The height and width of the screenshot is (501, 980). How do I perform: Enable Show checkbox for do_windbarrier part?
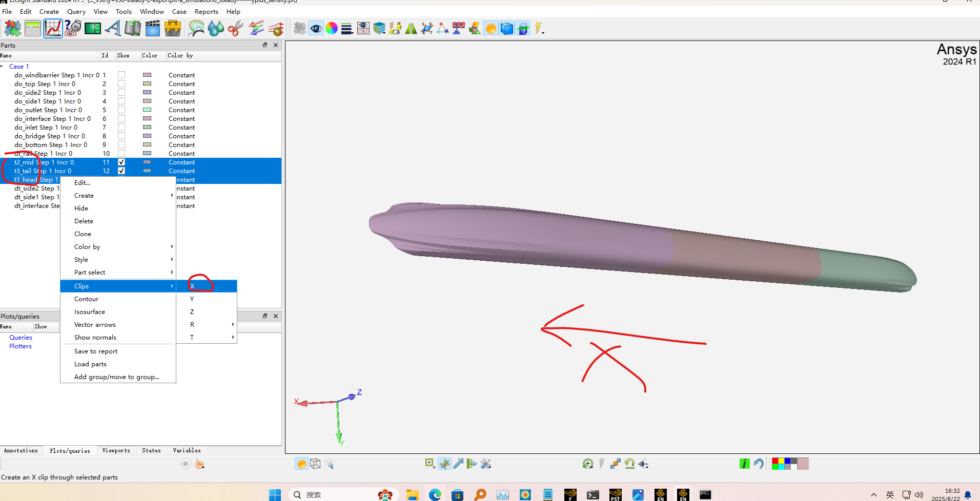pos(121,75)
